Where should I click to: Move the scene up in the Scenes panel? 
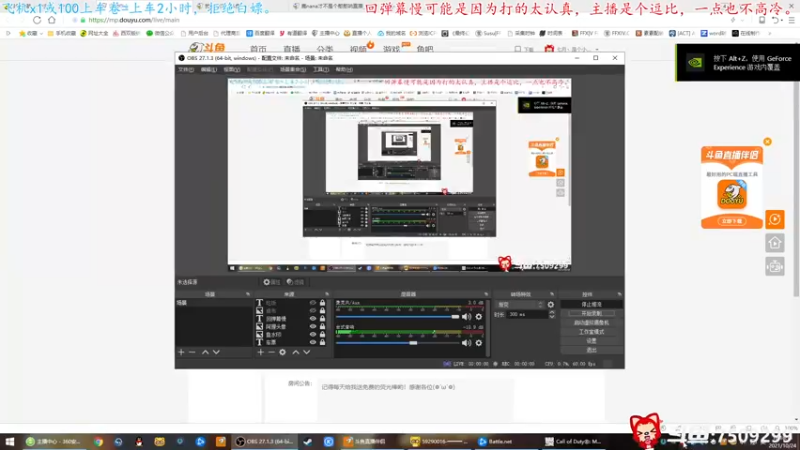205,352
